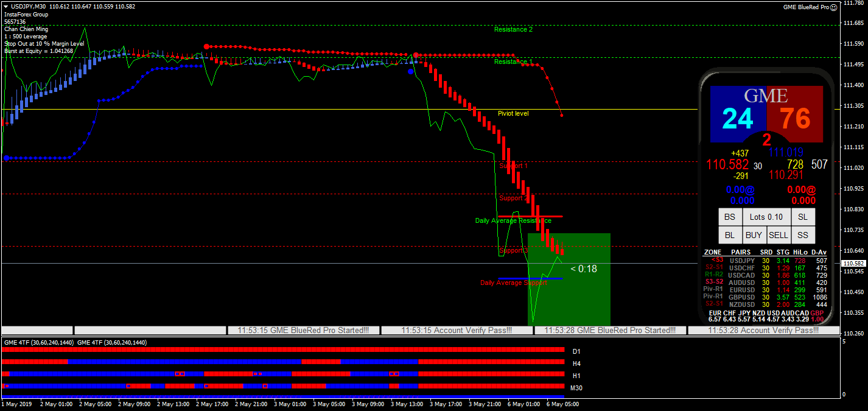Click the red 76 strength box

795,119
